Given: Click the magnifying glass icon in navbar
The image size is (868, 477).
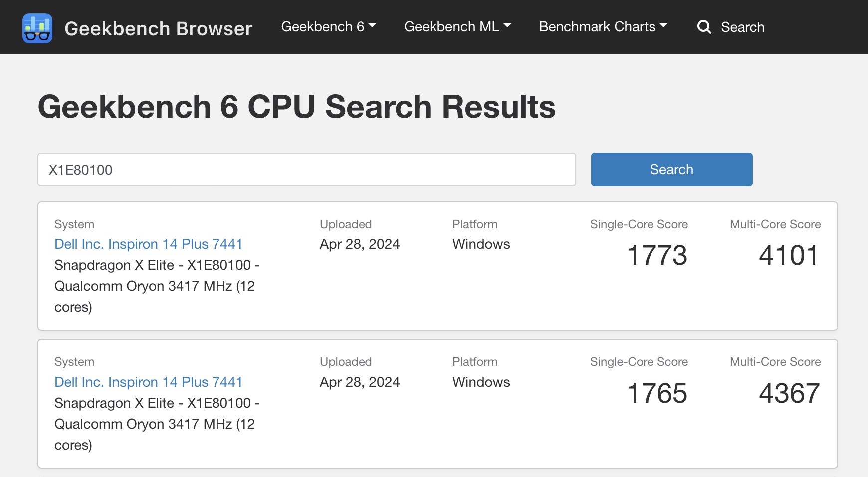Looking at the screenshot, I should 704,27.
